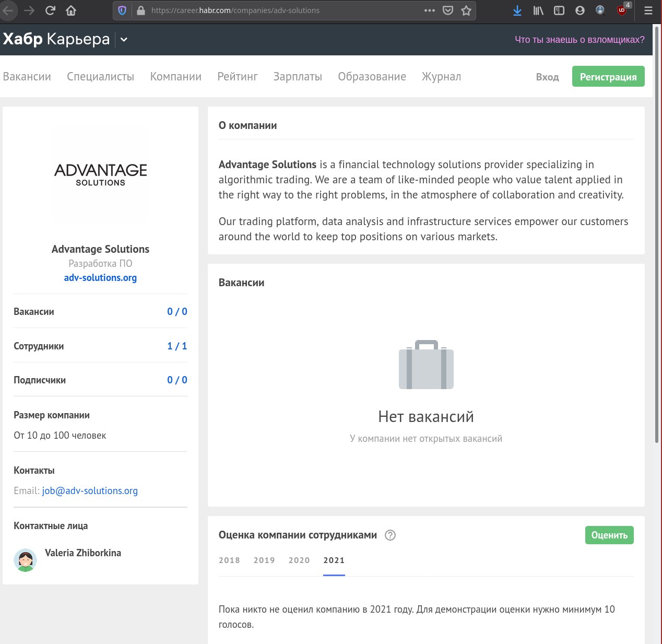The height and width of the screenshot is (644, 662).
Task: Open Valeria Zhiborkina contact name
Action: pos(83,553)
